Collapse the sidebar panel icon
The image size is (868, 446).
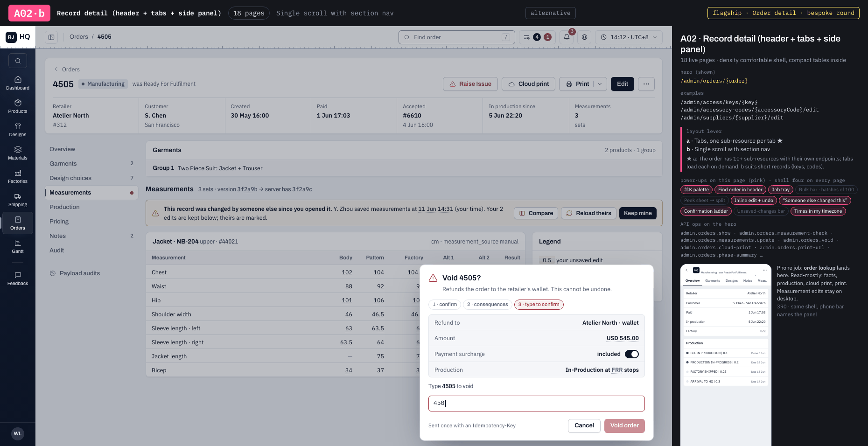point(51,37)
